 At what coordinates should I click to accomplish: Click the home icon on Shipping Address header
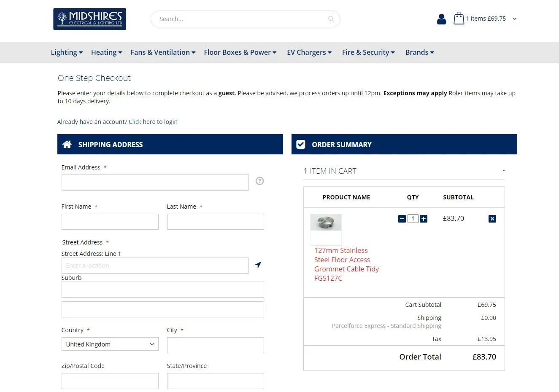pos(67,144)
